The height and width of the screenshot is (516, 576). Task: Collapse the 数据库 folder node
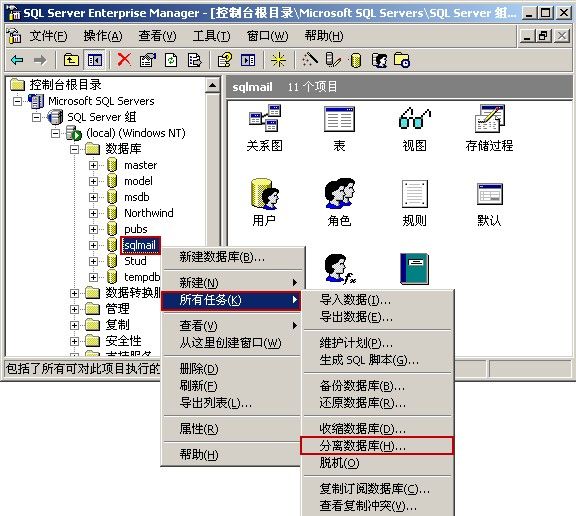tap(74, 149)
